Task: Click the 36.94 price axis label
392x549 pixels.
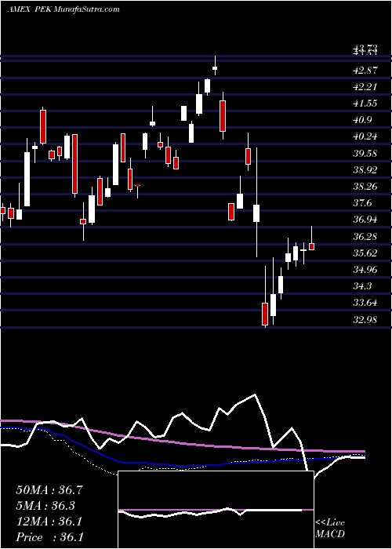Action: pos(365,220)
